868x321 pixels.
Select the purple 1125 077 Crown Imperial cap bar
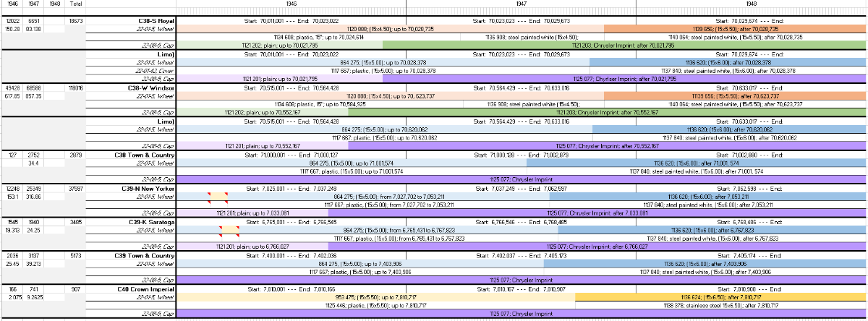[x=522, y=314]
